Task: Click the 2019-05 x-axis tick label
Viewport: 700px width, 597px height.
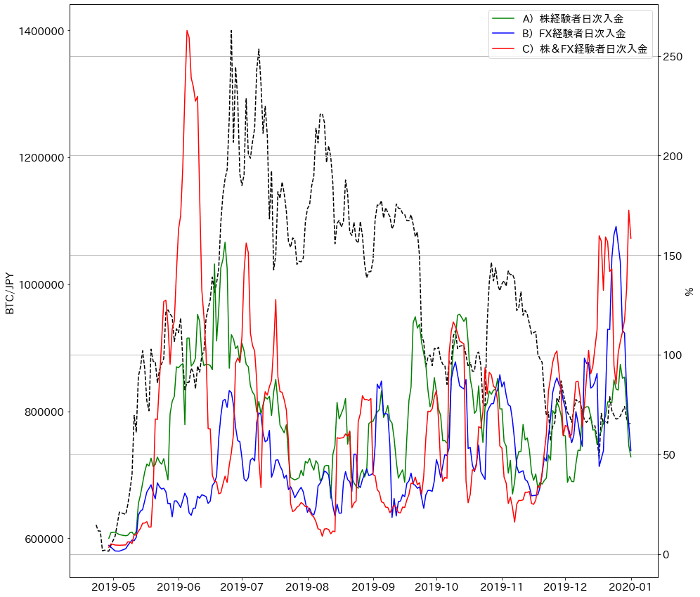Action: pos(113,586)
